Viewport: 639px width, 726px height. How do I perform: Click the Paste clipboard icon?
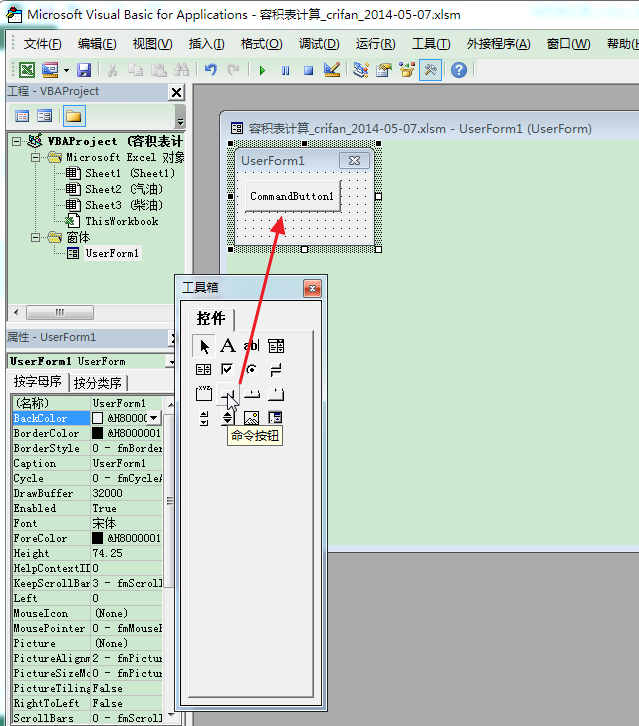(x=159, y=70)
